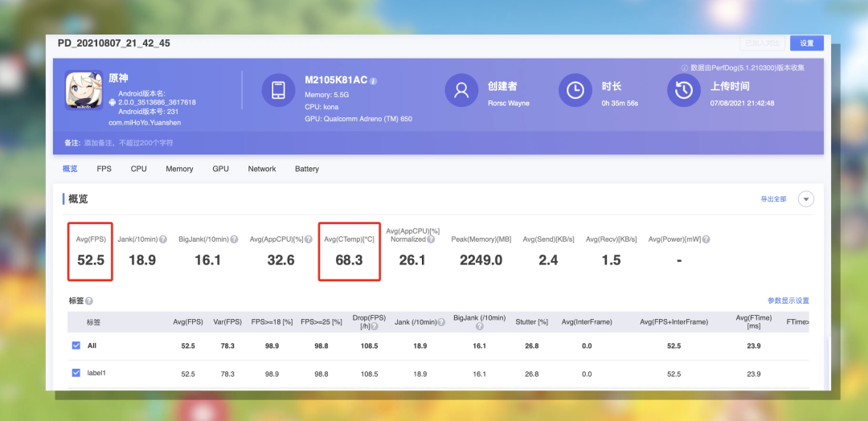This screenshot has width=868, height=421.
Task: Click the Peak(Memory) value 2249.0
Action: pyautogui.click(x=481, y=260)
